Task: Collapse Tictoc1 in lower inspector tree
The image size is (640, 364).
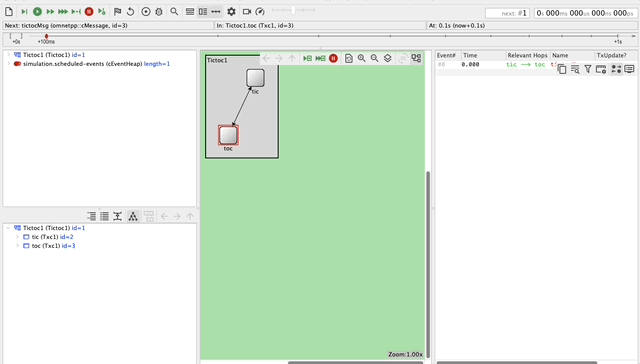Action: [x=9, y=228]
